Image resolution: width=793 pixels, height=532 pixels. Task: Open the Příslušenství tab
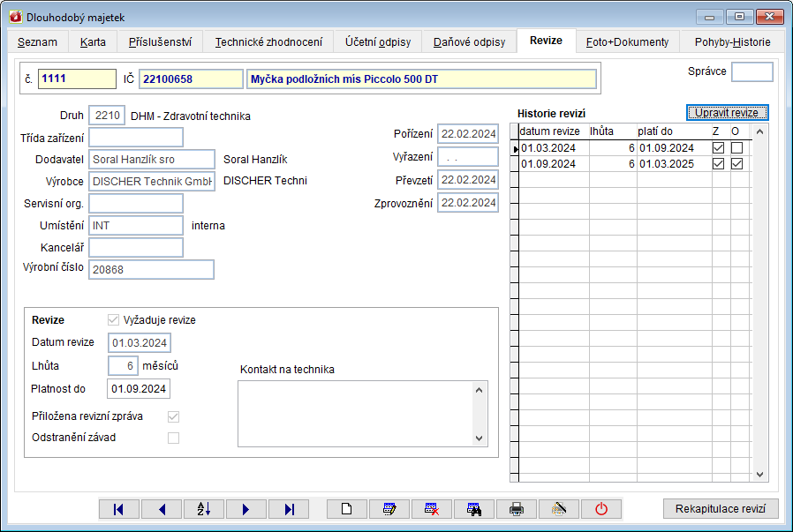pos(161,42)
